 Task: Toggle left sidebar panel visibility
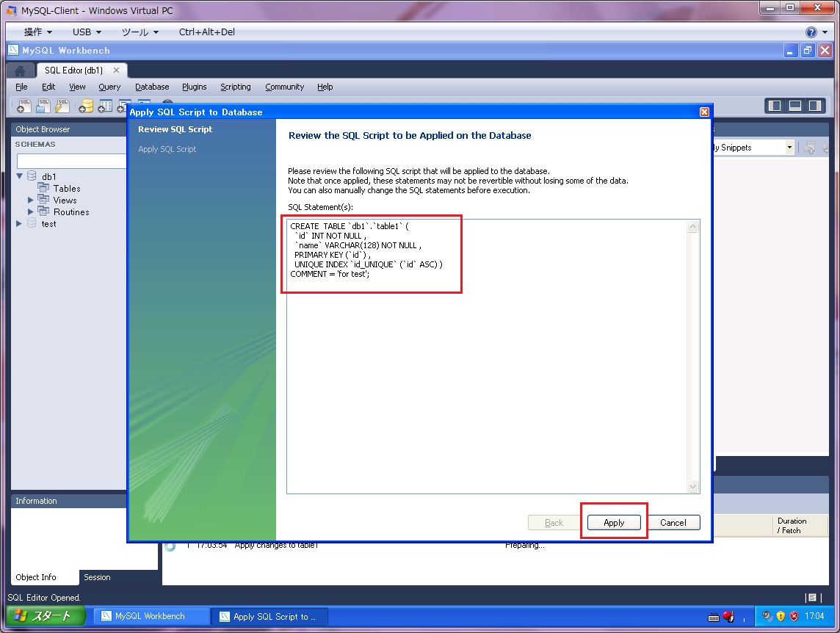pos(775,106)
